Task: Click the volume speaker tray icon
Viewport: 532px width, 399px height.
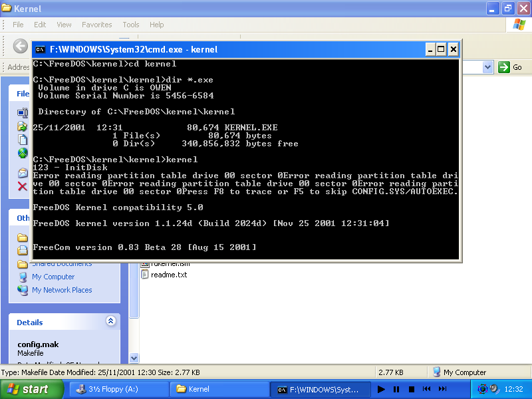Action: [x=495, y=389]
